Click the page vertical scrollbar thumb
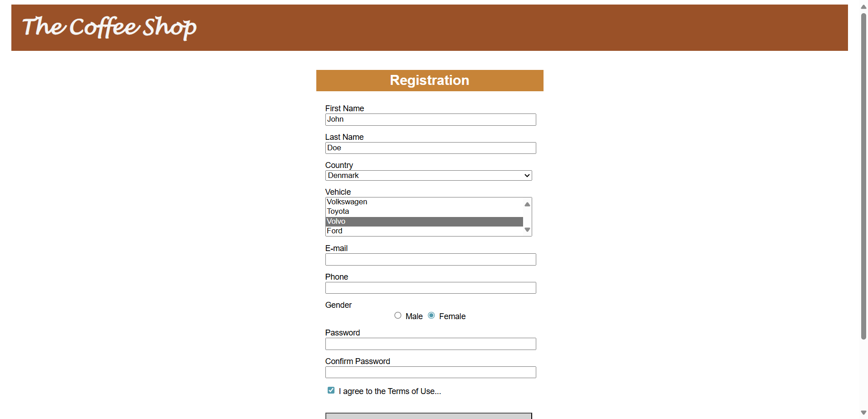This screenshot has width=868, height=419. [x=863, y=176]
